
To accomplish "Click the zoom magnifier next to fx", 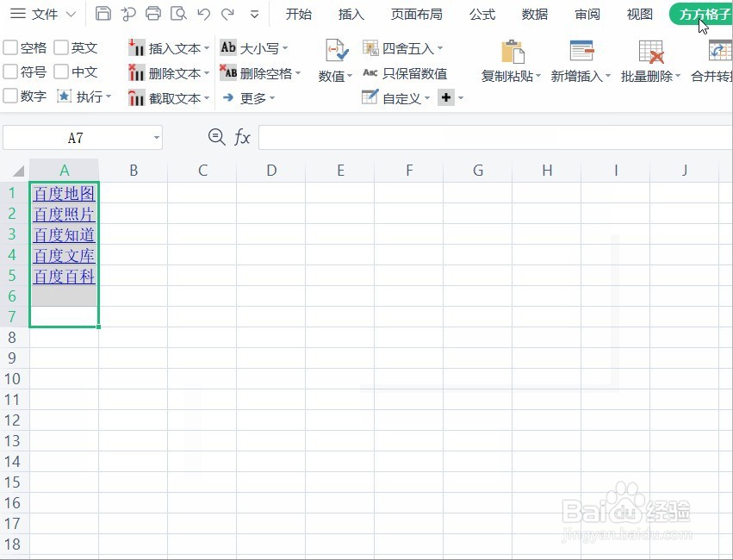I will 216,137.
